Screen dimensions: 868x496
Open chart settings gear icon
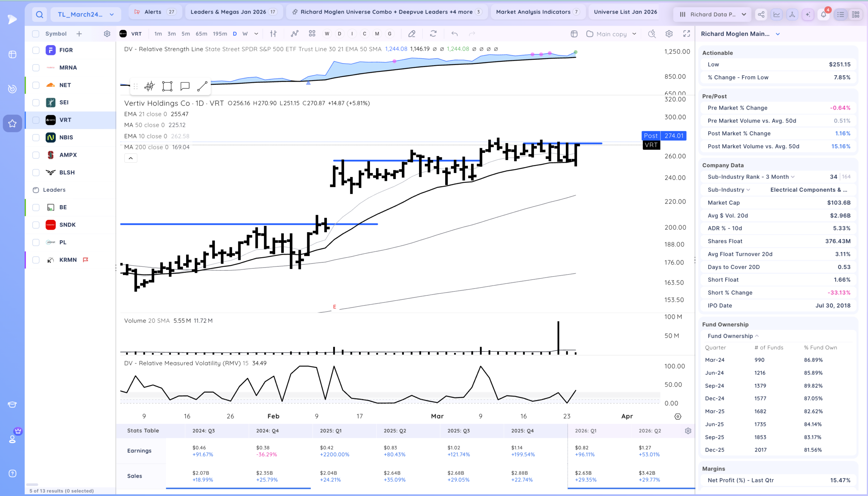tap(669, 34)
